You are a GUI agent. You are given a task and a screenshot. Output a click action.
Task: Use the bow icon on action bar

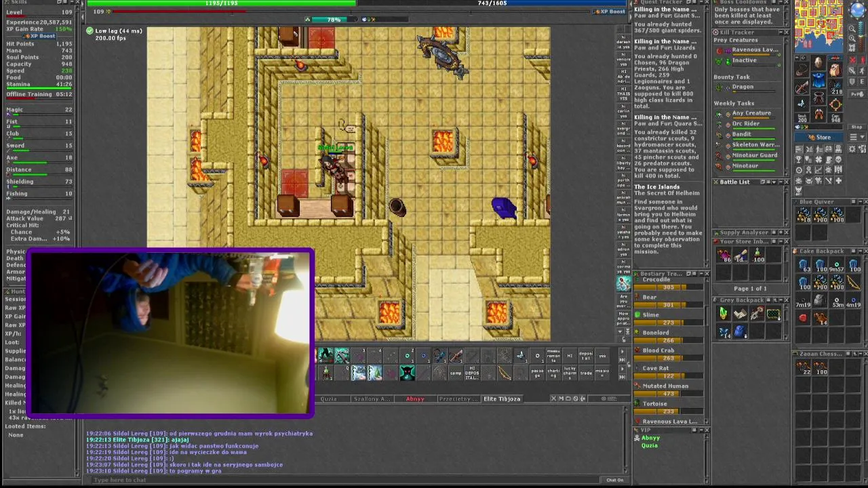coord(504,373)
